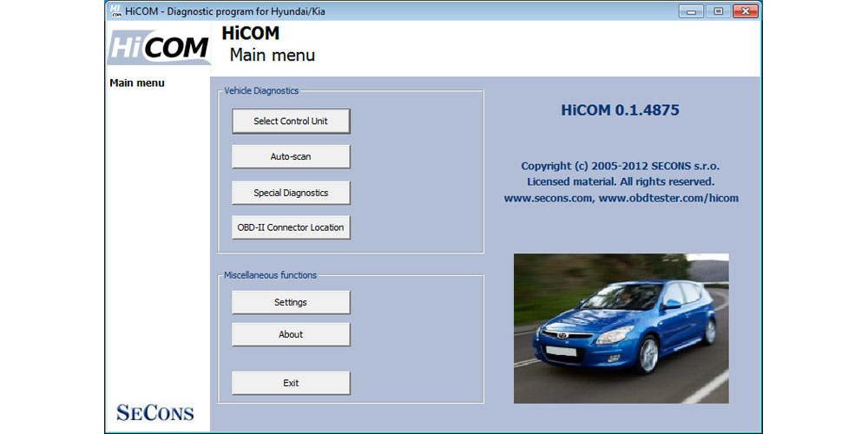Image resolution: width=868 pixels, height=434 pixels.
Task: Open Select Control Unit
Action: point(291,122)
